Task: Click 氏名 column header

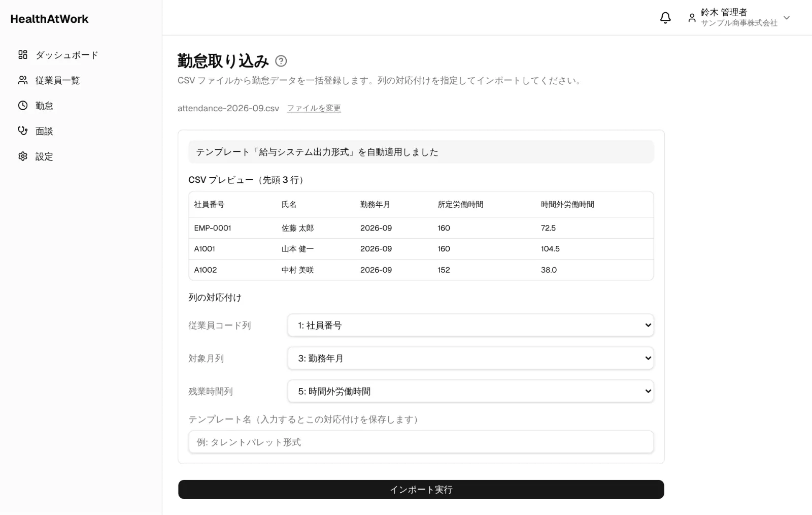Action: [289, 205]
